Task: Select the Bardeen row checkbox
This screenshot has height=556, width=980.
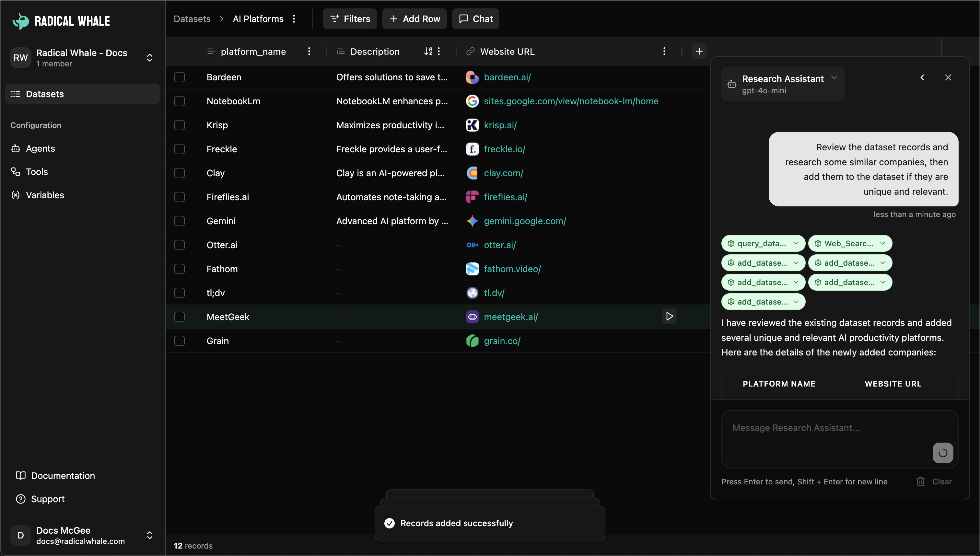Action: tap(180, 77)
